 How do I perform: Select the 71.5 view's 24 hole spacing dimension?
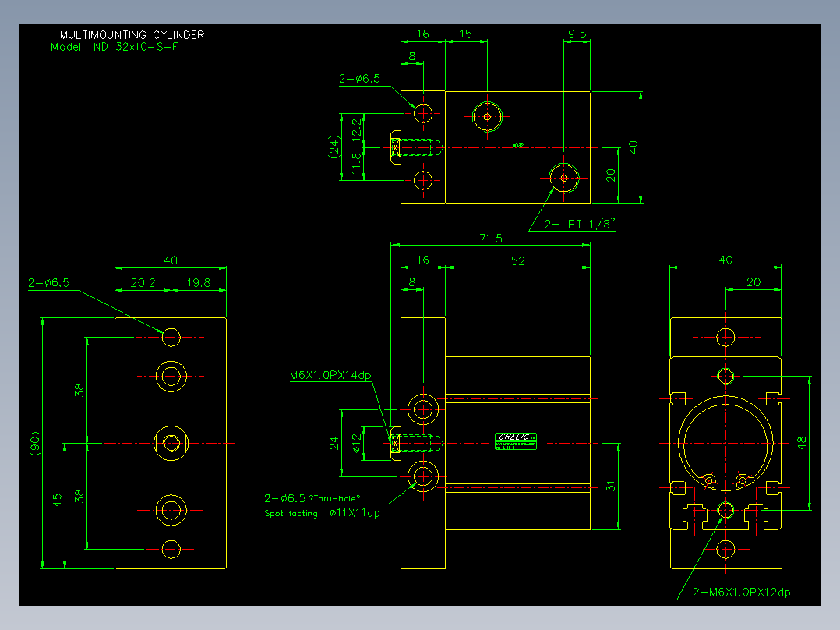[334, 443]
